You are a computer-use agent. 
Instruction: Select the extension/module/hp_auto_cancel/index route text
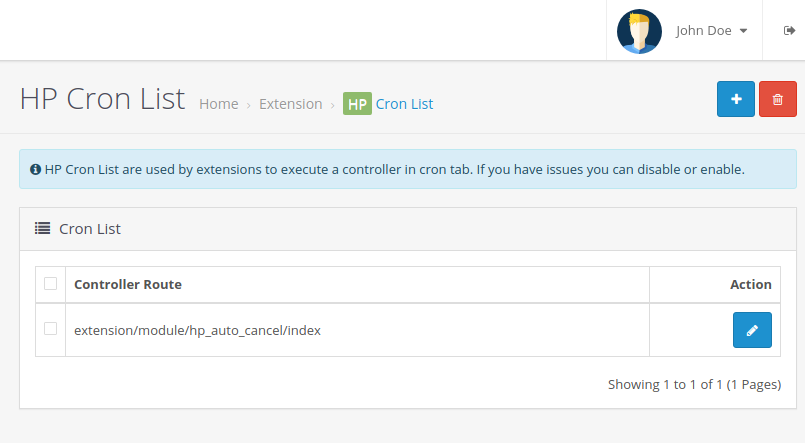click(197, 329)
